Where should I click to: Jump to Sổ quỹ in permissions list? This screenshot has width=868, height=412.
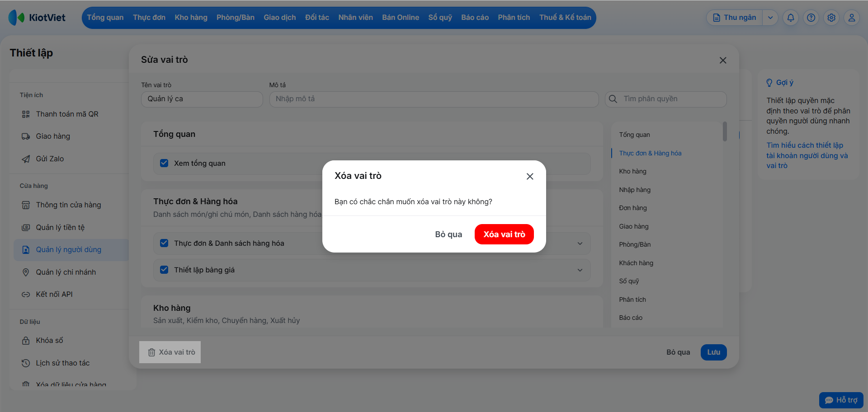pyautogui.click(x=629, y=281)
